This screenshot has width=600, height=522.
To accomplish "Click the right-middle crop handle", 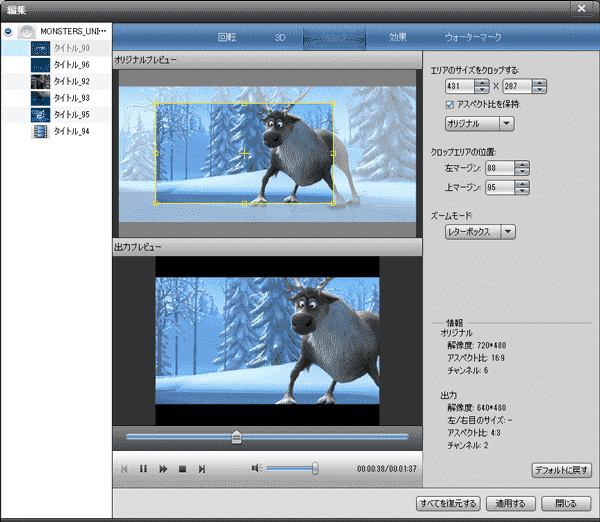I will point(333,153).
